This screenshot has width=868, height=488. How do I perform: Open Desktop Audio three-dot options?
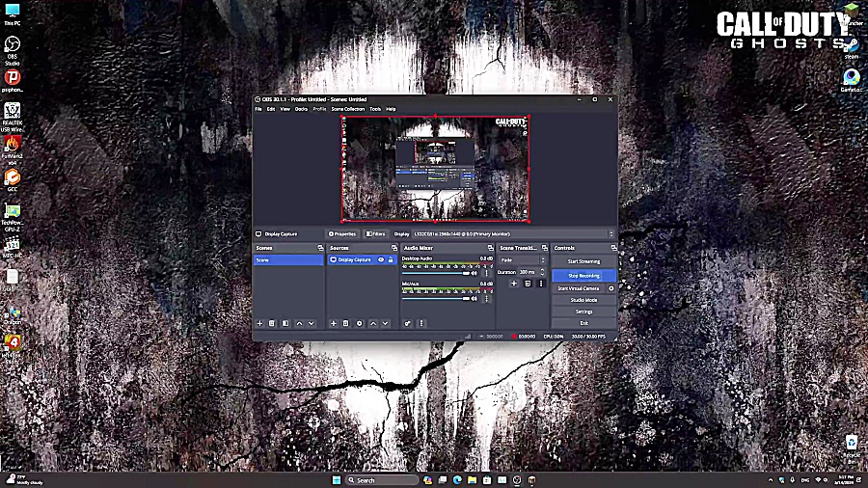[487, 273]
